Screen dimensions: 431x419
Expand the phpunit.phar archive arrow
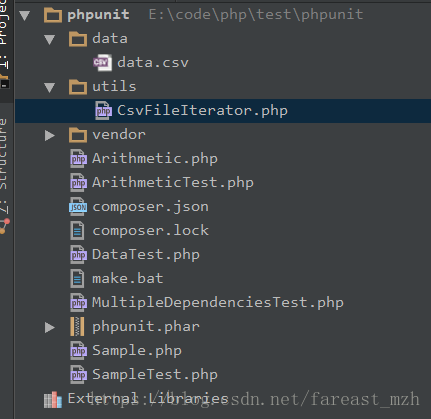tap(50, 327)
